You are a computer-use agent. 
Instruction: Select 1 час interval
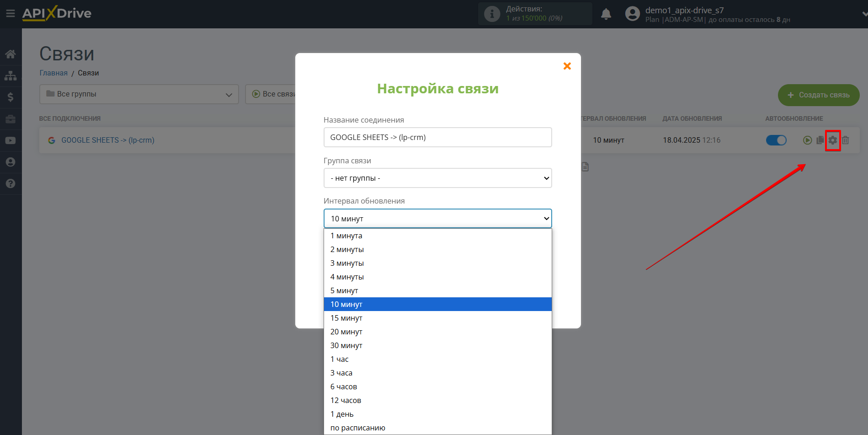pyautogui.click(x=437, y=359)
